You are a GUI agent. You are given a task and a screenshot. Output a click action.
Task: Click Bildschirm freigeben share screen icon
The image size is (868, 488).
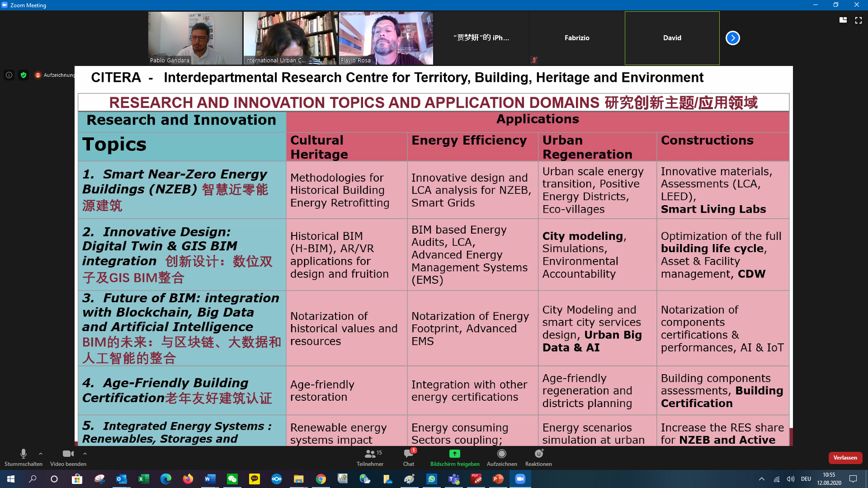pyautogui.click(x=454, y=454)
